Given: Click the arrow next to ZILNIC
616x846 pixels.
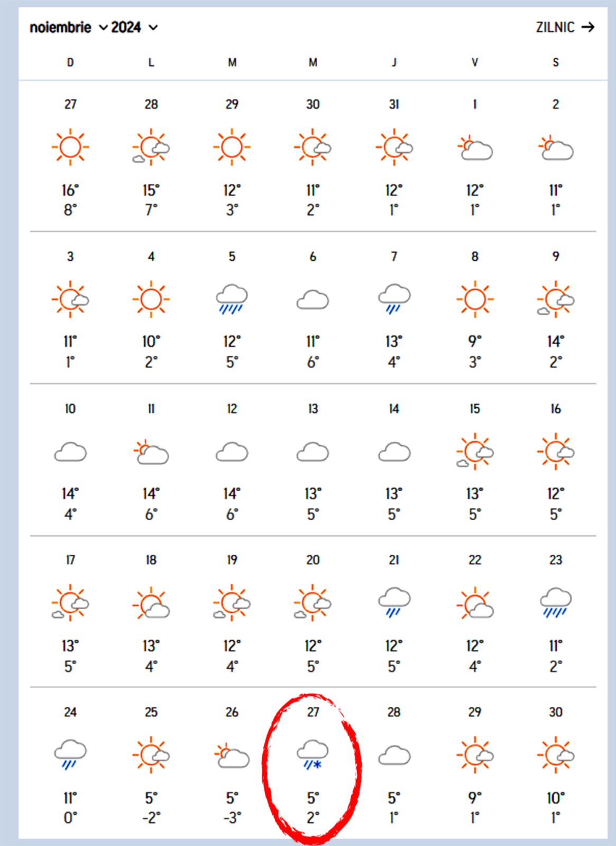Looking at the screenshot, I should 588,27.
